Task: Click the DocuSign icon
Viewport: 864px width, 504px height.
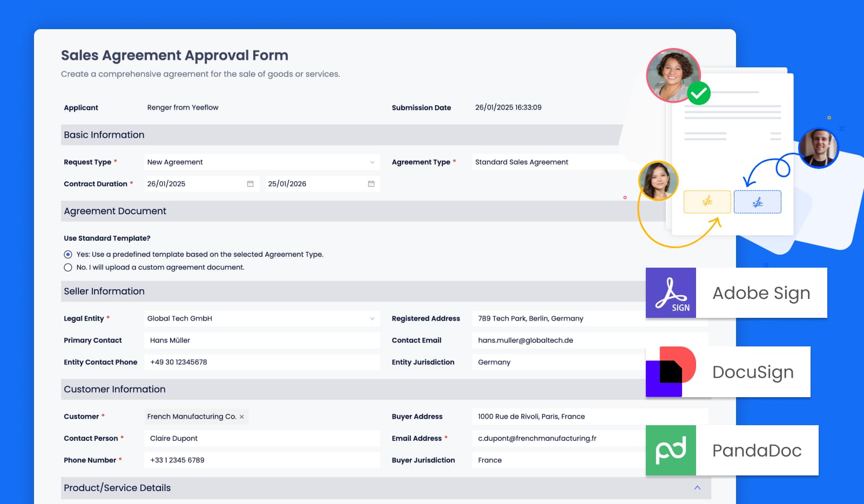Action: (x=672, y=371)
